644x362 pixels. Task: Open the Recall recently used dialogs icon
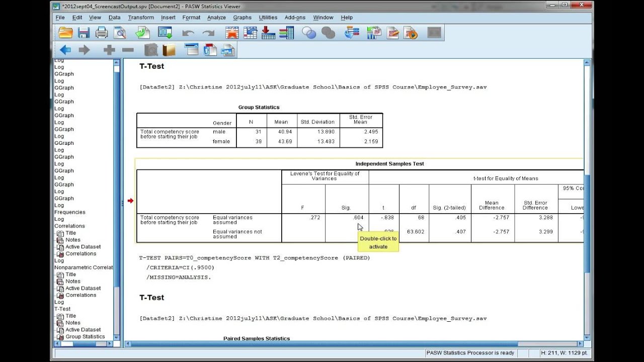(x=165, y=33)
